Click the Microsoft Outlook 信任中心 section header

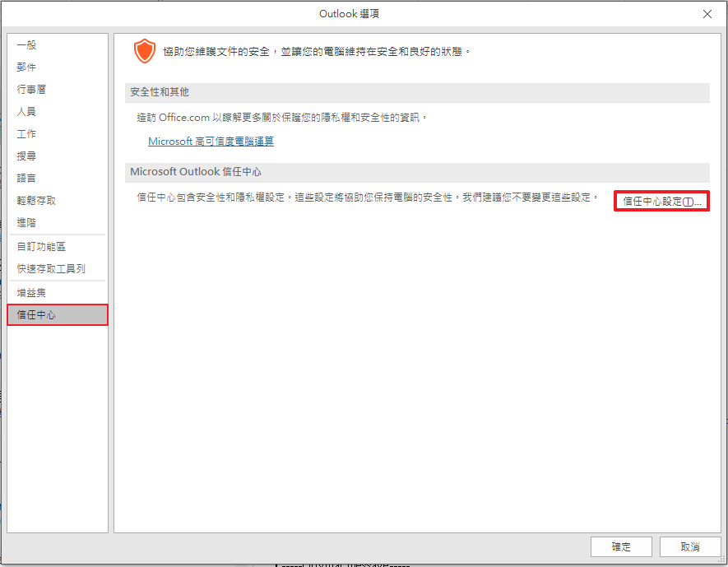(x=200, y=171)
